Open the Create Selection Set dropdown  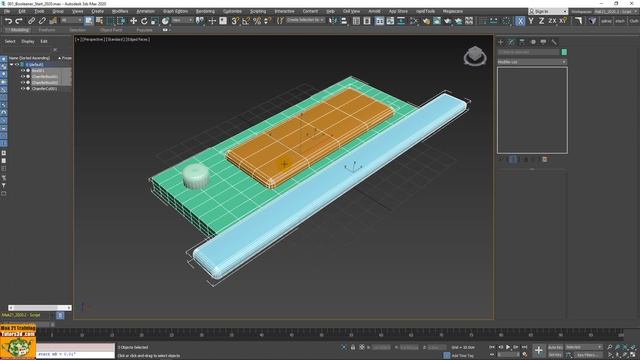tap(305, 20)
